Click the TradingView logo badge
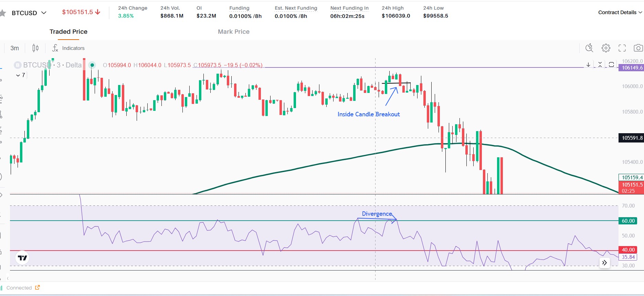Screen dimensions: 644x296 tap(22, 258)
